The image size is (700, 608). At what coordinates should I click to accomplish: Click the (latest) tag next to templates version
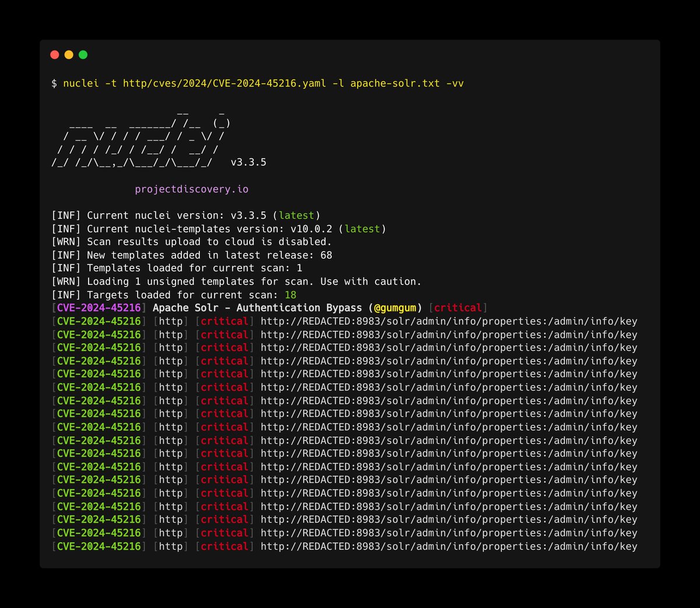(x=362, y=228)
